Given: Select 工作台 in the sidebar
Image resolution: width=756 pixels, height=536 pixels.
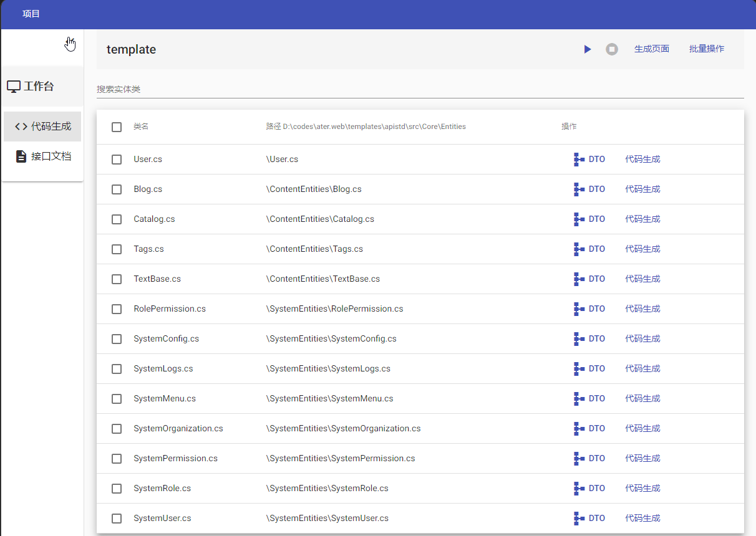Looking at the screenshot, I should pyautogui.click(x=42, y=86).
